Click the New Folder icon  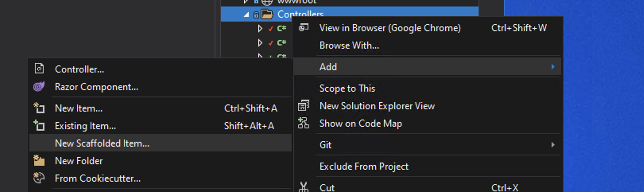[x=39, y=161]
